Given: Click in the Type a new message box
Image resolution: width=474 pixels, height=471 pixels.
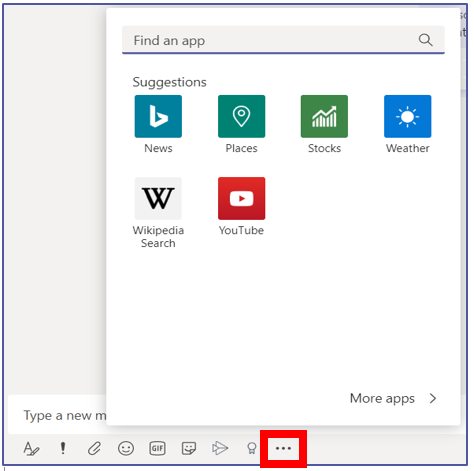Looking at the screenshot, I should point(57,415).
